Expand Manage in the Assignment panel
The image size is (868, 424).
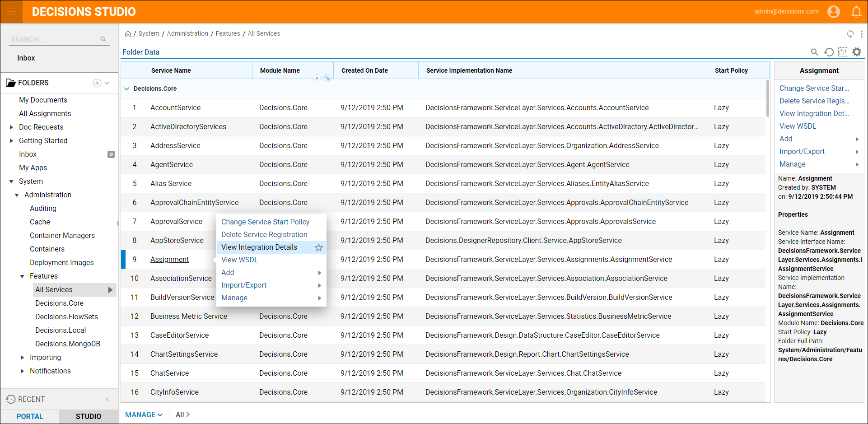[819, 164]
